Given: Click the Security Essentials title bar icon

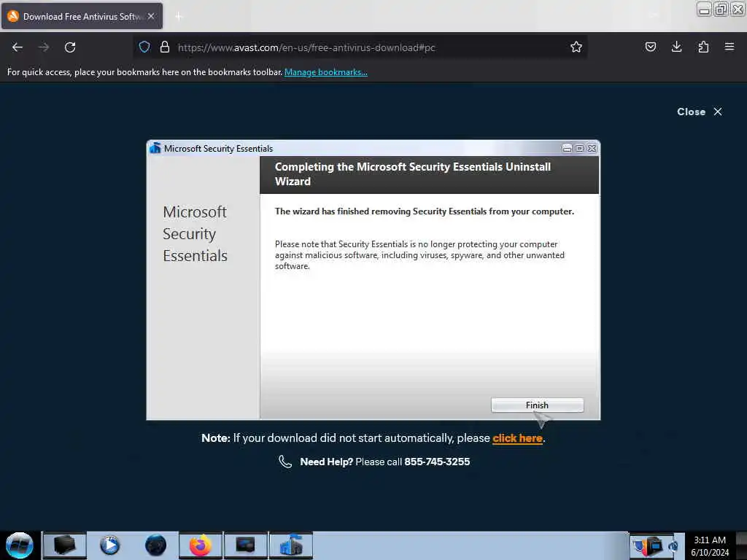Looking at the screenshot, I should [155, 148].
